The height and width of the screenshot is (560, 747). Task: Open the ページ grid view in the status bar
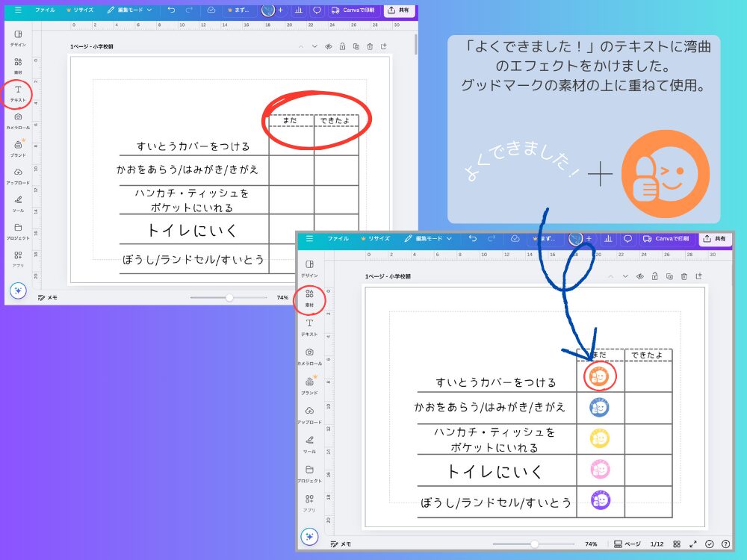click(677, 544)
